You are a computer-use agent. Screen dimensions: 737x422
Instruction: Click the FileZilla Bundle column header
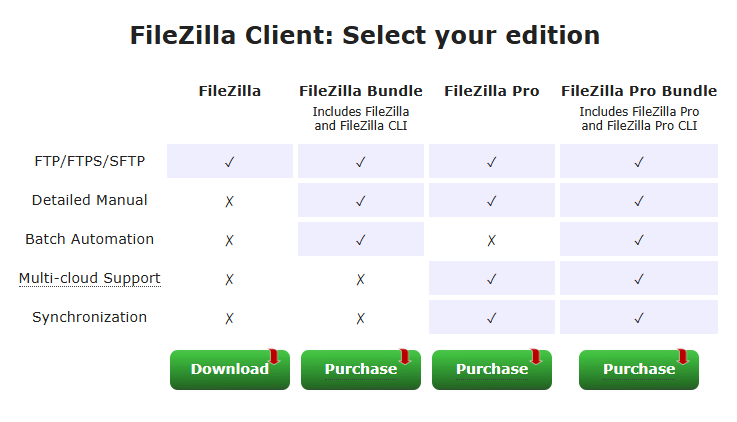(x=360, y=91)
